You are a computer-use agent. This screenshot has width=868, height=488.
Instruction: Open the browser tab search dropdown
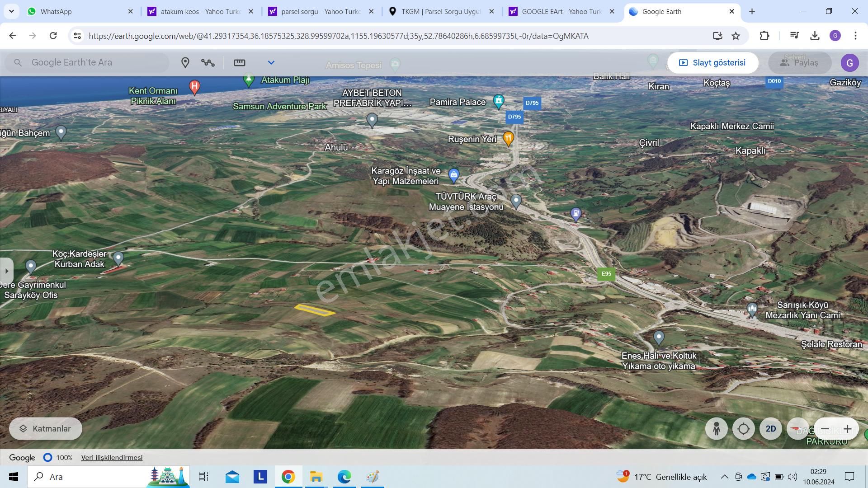click(x=11, y=11)
